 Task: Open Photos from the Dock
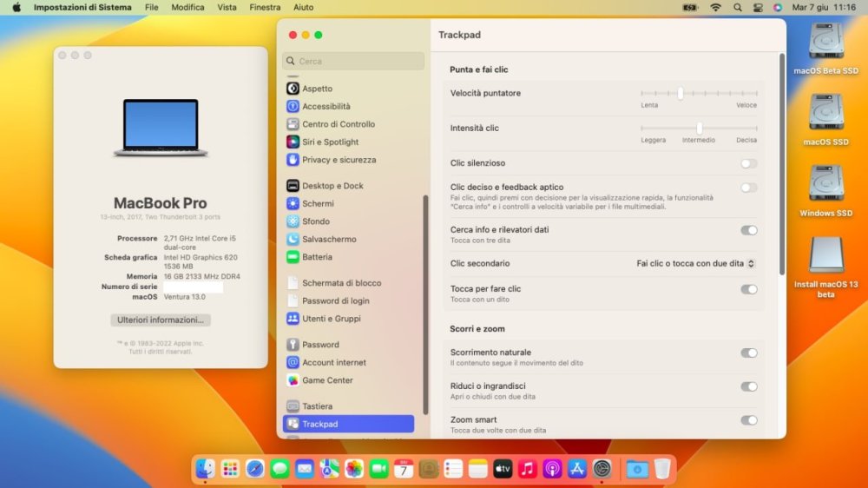click(x=354, y=469)
